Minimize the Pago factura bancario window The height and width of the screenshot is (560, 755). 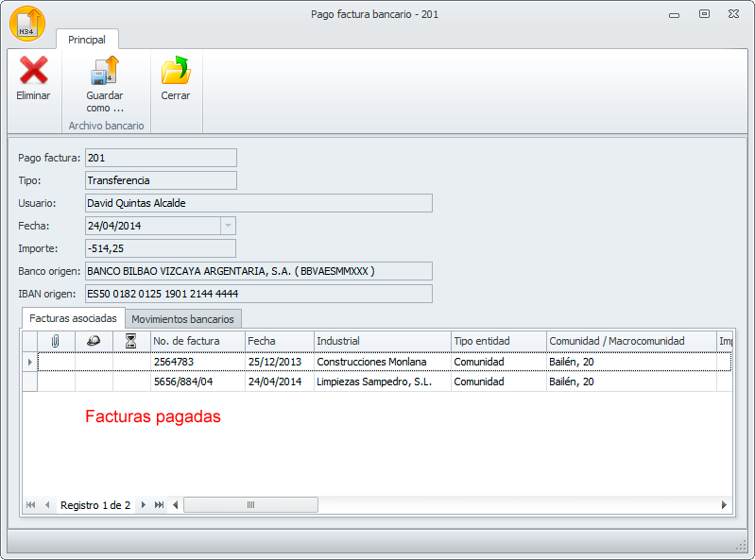point(674,15)
